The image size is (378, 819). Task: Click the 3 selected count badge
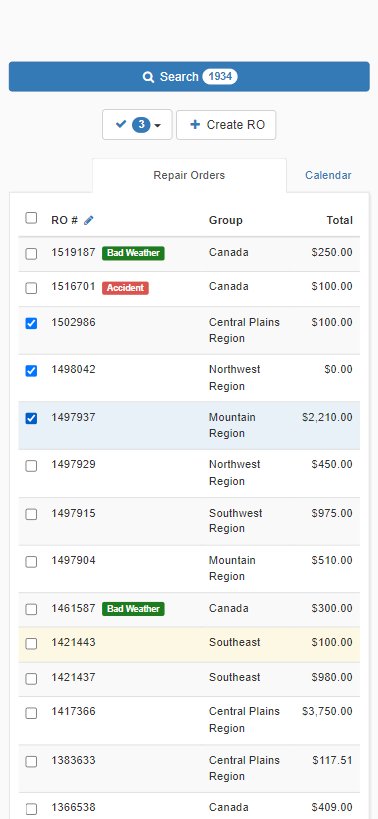click(x=141, y=125)
